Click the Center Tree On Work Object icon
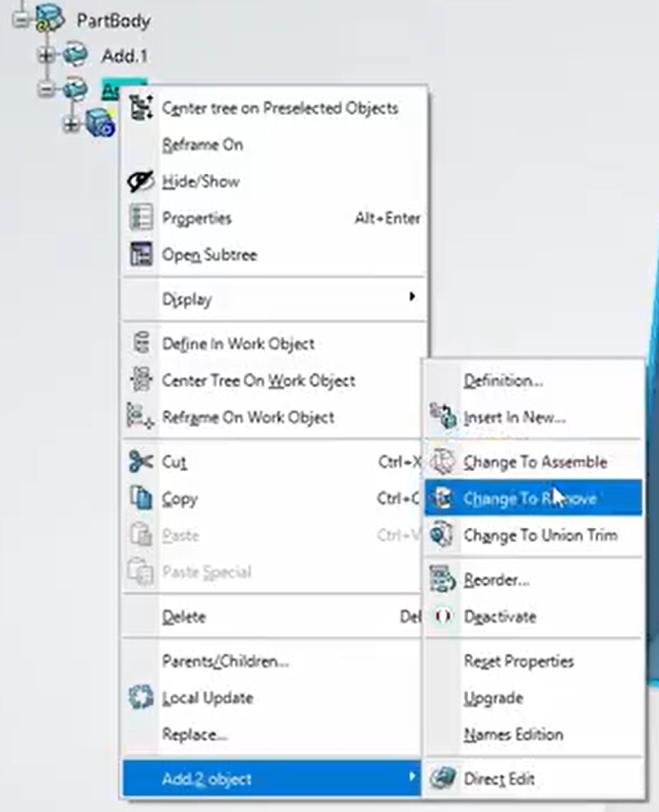The height and width of the screenshot is (812, 659). point(141,379)
